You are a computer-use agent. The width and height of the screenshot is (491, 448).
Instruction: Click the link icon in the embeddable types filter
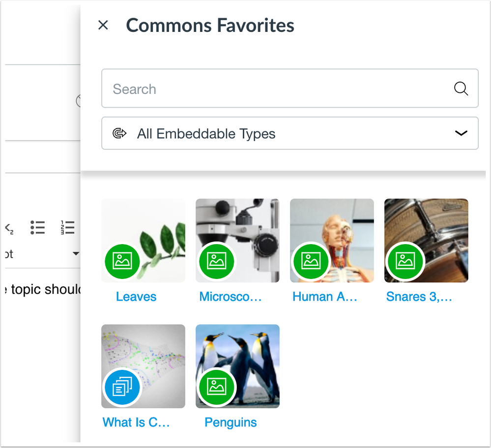point(119,133)
